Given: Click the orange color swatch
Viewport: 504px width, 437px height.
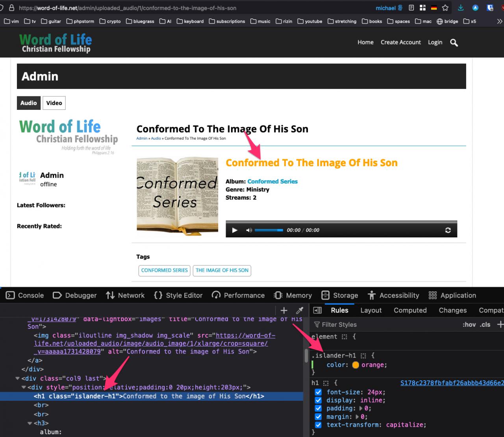Looking at the screenshot, I should tap(356, 365).
